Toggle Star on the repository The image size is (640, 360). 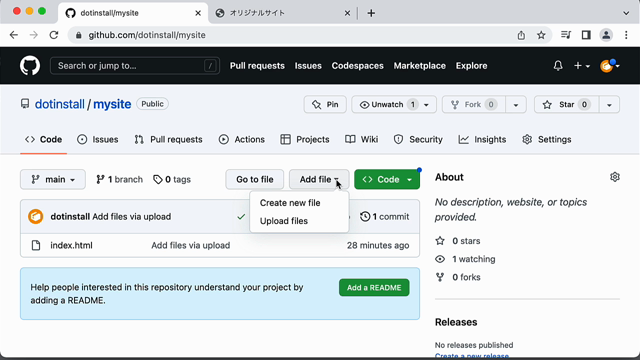(566, 104)
